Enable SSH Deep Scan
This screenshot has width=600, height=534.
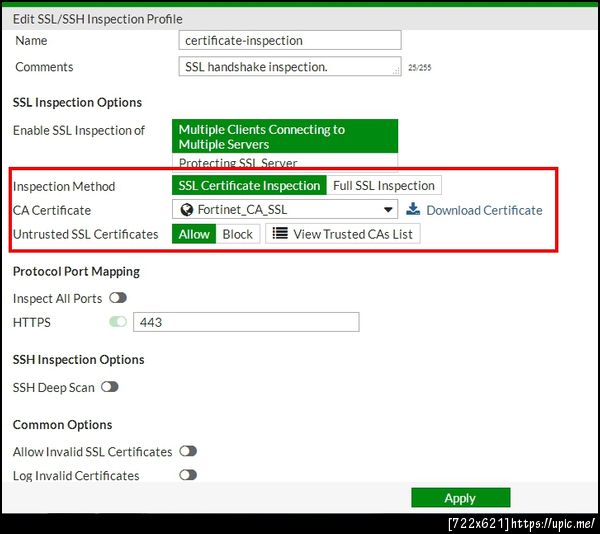pos(110,387)
